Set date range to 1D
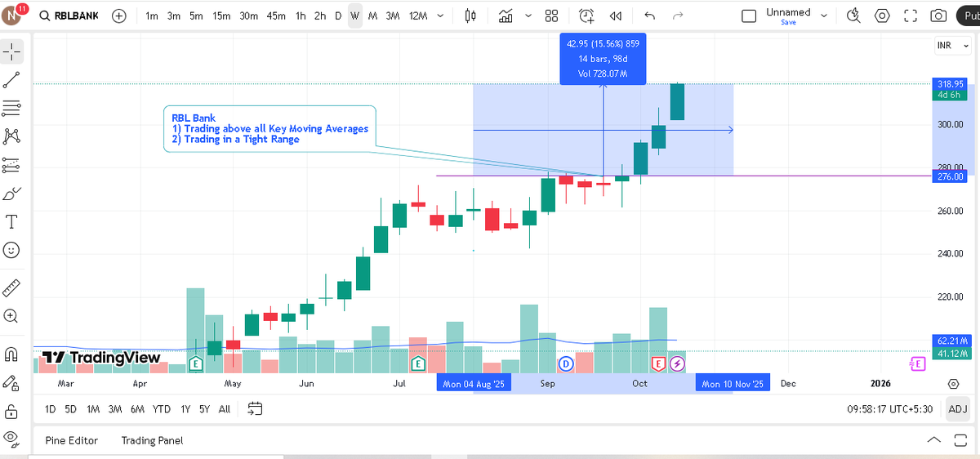This screenshot has height=459, width=980. [51, 409]
